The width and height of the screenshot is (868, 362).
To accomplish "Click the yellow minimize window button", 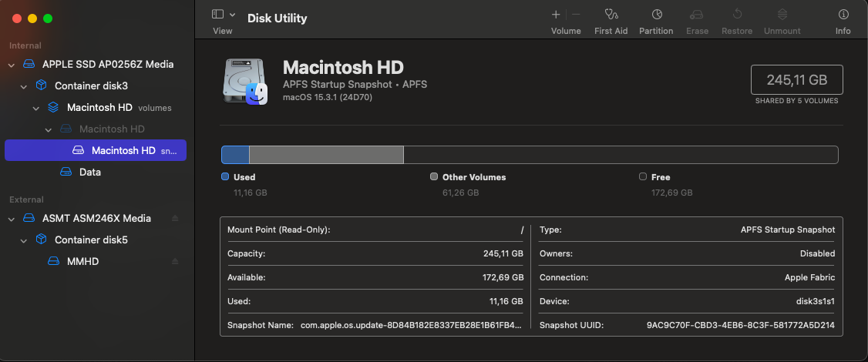I will tap(32, 18).
